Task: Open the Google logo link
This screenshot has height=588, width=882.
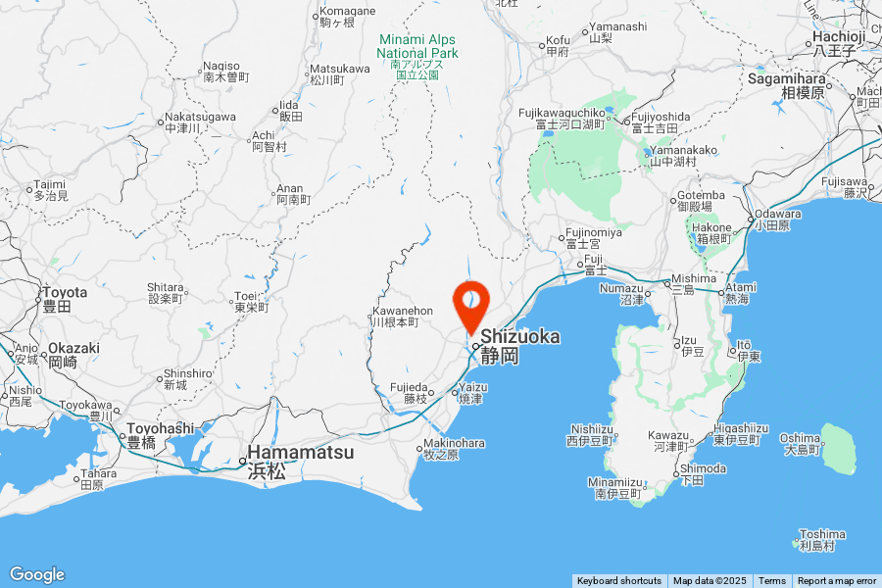Action: [x=37, y=574]
